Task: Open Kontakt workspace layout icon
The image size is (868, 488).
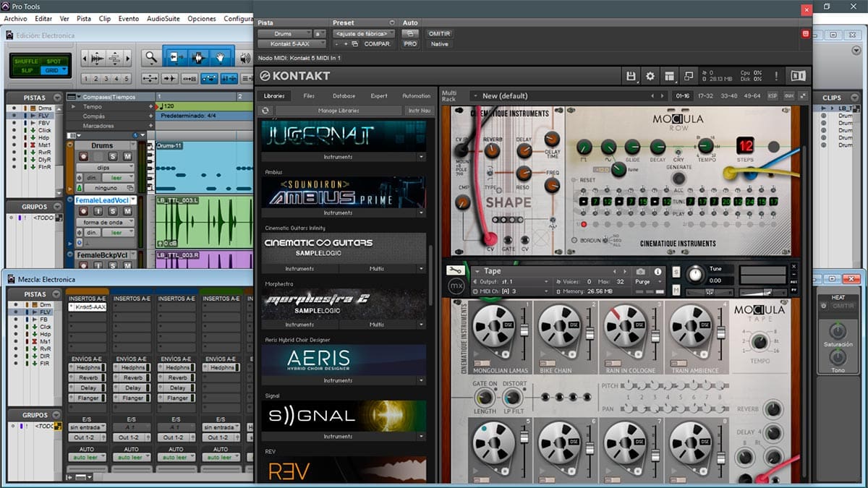Action: click(669, 76)
